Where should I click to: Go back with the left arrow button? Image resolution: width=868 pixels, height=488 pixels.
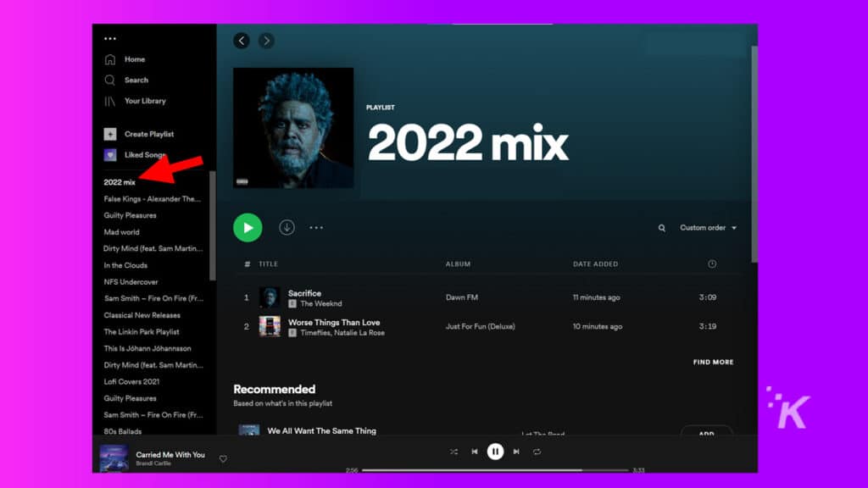pos(242,41)
